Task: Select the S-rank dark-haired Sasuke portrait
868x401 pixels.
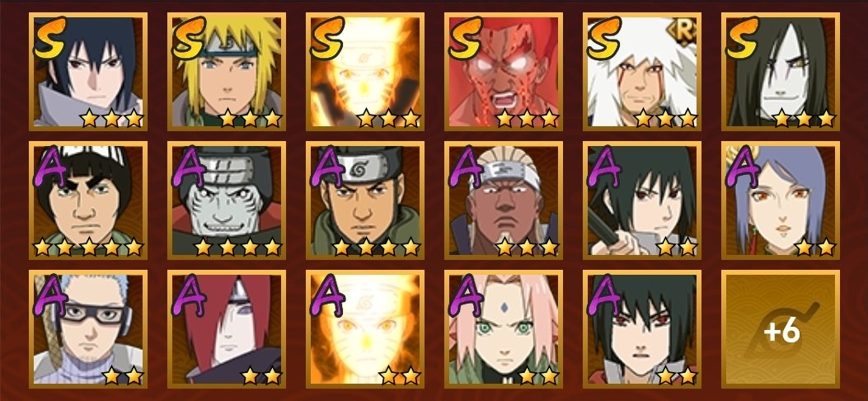Action: [88, 72]
